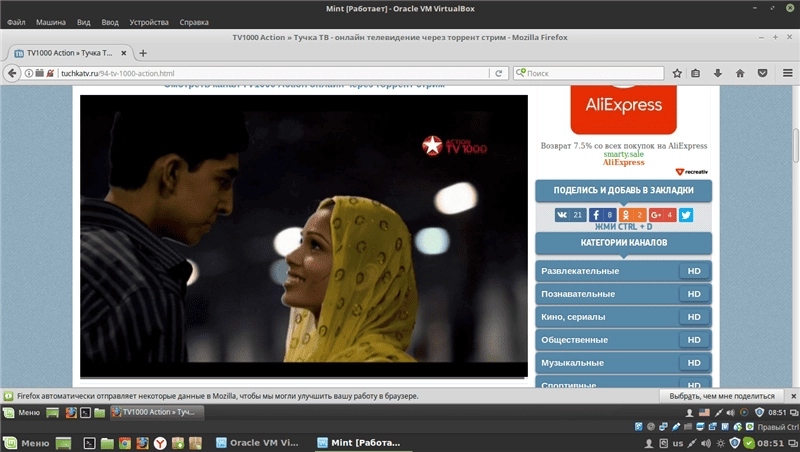The width and height of the screenshot is (800, 452).
Task: Click 'Выбрать, чем мне поделиться' button
Action: 721,396
